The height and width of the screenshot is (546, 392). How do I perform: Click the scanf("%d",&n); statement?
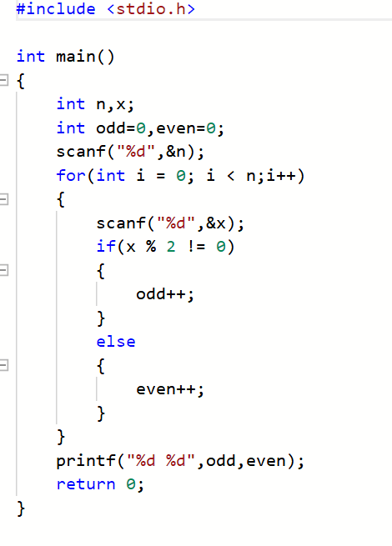coord(130,152)
